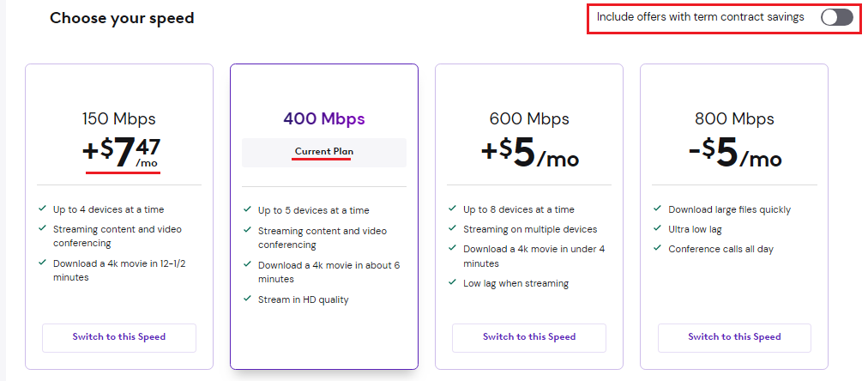This screenshot has width=868, height=381.
Task: Click the 800 Mbps -$5/mo price
Action: tap(735, 152)
